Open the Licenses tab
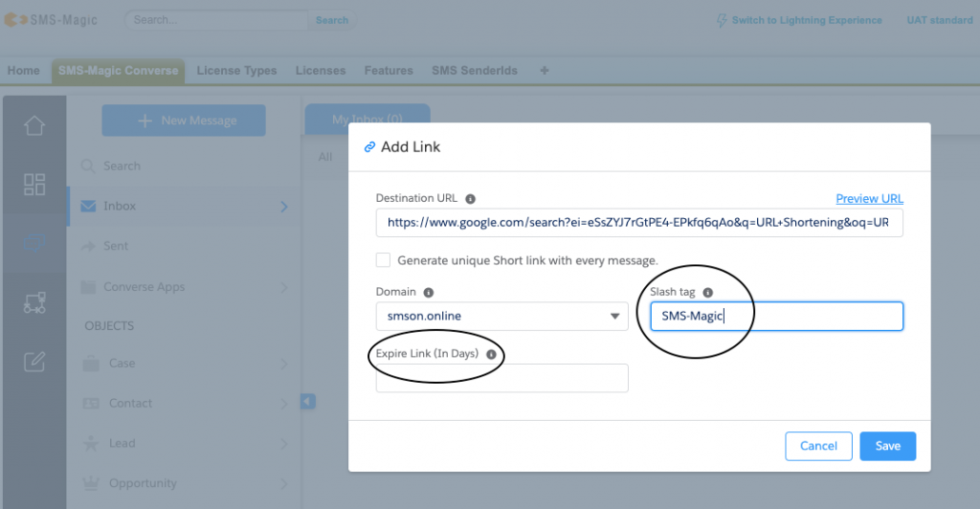This screenshot has width=980, height=509. coord(321,71)
